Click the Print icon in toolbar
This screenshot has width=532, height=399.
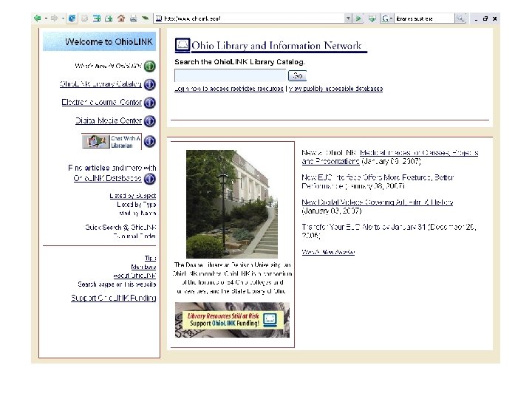[133, 18]
